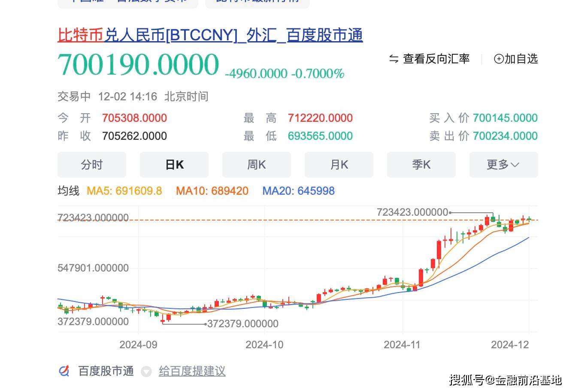Click the 昨收 value 705262.0000
This screenshot has width=575, height=392.
135,136
